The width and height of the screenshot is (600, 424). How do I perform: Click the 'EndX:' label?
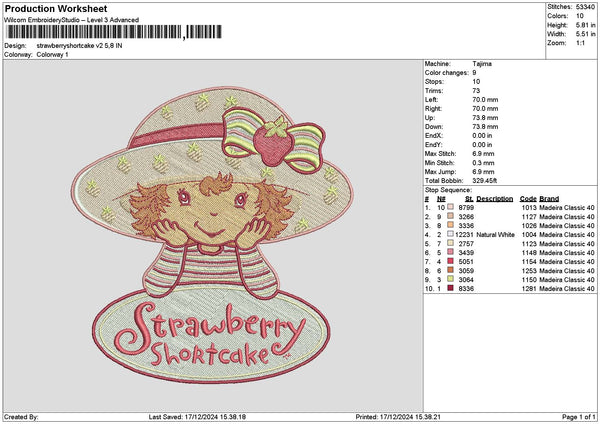click(x=434, y=136)
